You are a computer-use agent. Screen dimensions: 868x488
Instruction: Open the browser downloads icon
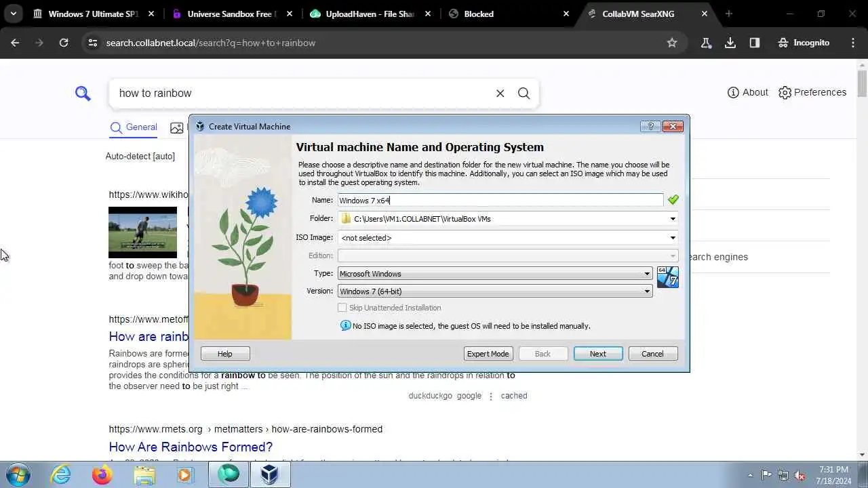click(x=730, y=43)
